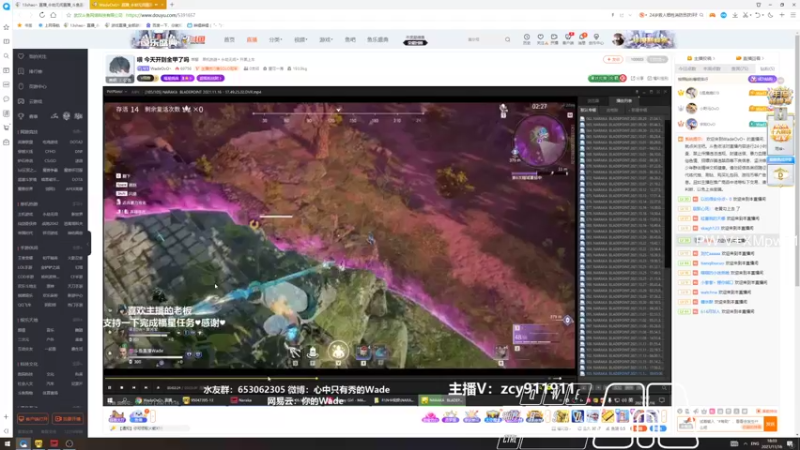
Task: Expand the category dropdown in Douyu nav
Action: tap(276, 39)
